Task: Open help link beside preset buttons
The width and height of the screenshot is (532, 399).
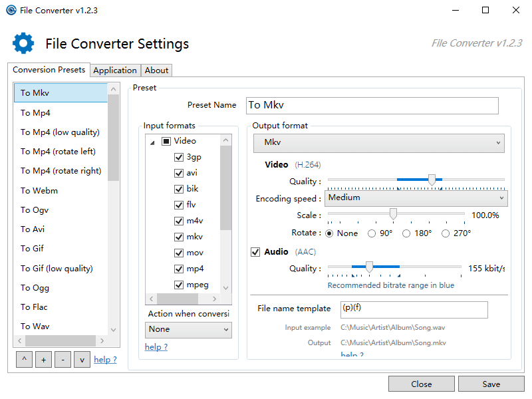Action: [105, 360]
